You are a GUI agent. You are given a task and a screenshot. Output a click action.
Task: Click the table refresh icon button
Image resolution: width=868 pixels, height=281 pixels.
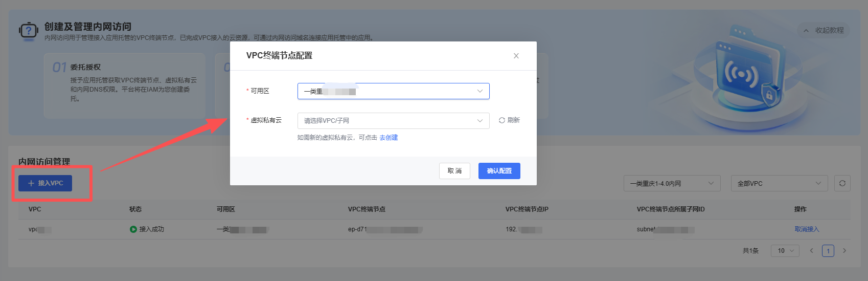click(x=842, y=183)
